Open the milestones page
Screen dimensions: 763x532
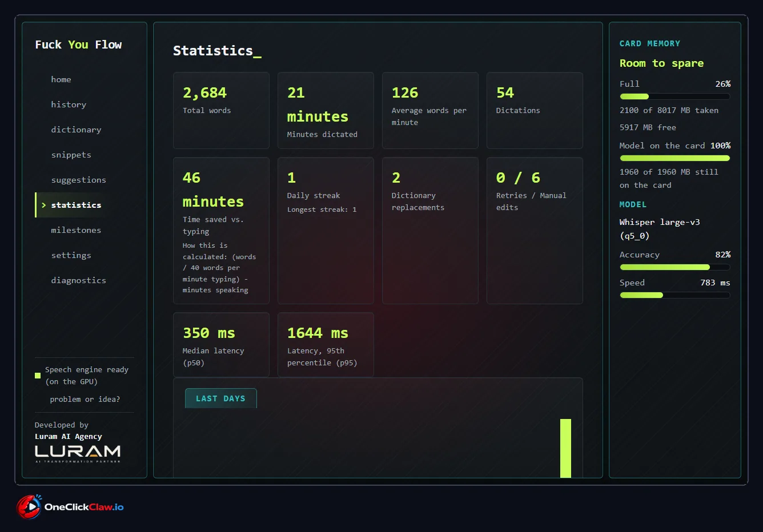[x=76, y=230]
